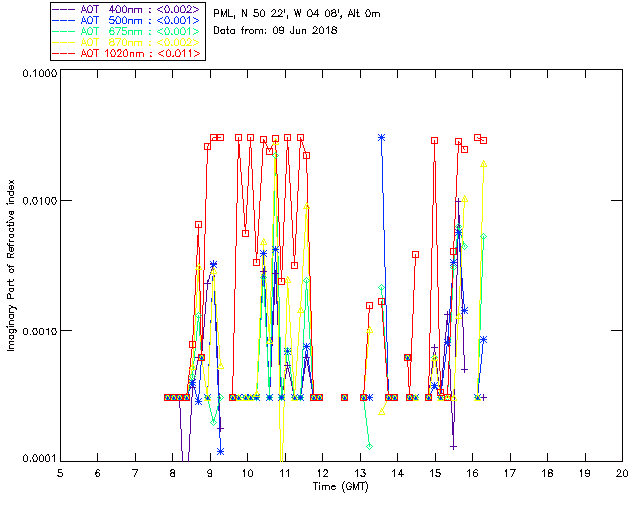Click the Time (GMT) x-axis label

(x=340, y=486)
